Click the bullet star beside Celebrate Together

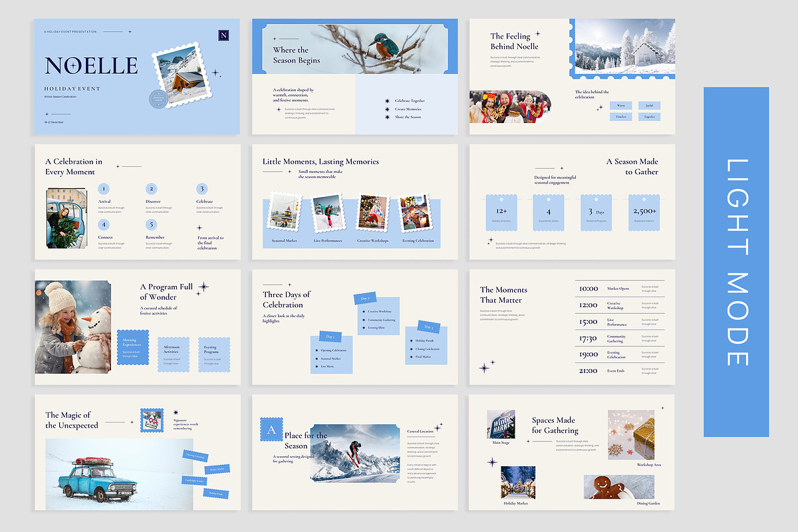(387, 101)
